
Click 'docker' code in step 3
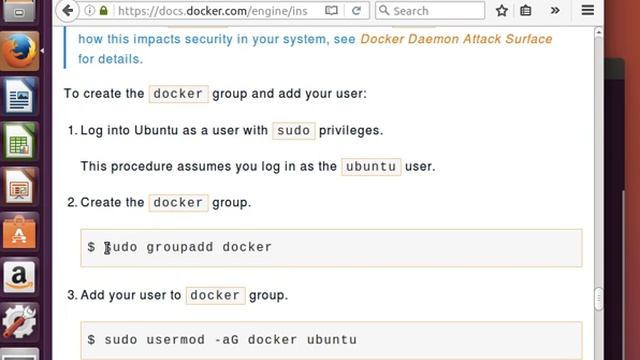pyautogui.click(x=215, y=295)
